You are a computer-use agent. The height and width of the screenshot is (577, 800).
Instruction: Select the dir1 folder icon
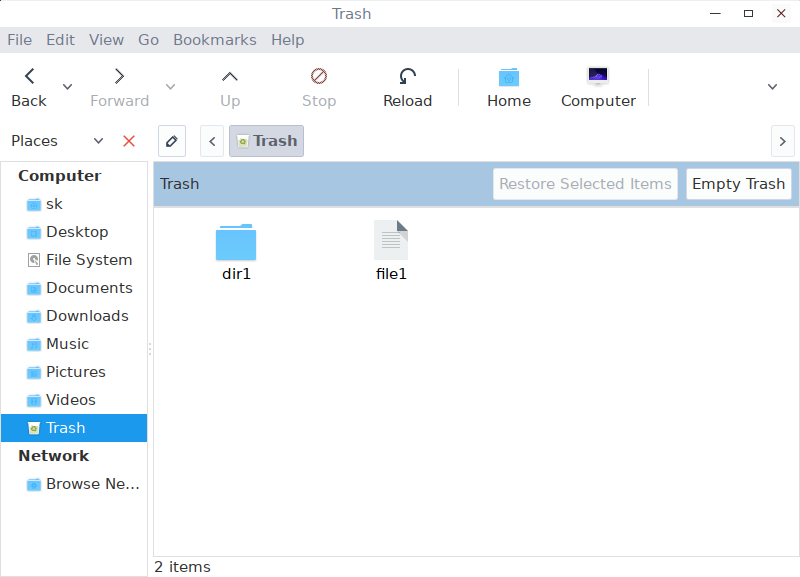(236, 242)
